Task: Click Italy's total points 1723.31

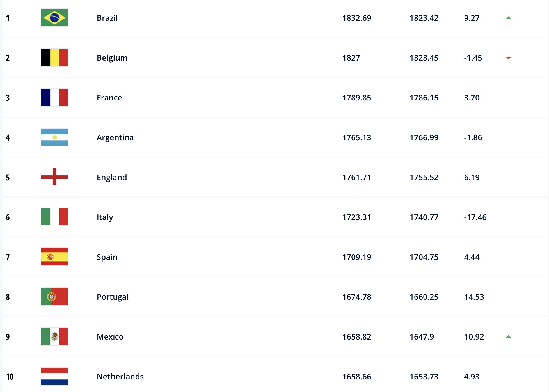Action: tap(356, 217)
